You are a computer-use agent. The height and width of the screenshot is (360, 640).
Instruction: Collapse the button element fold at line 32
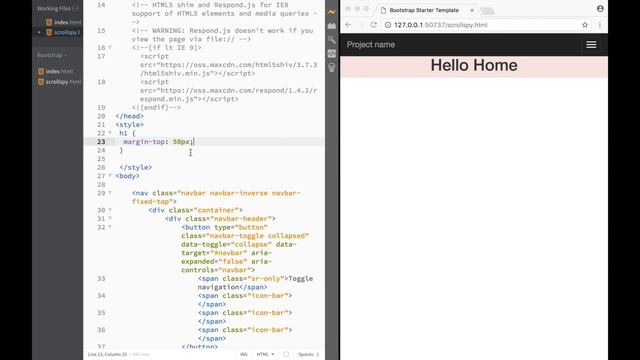click(x=110, y=227)
